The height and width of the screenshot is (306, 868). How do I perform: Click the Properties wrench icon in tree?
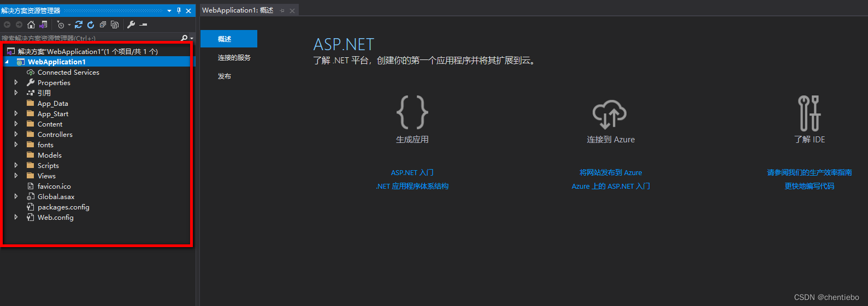pyautogui.click(x=31, y=82)
